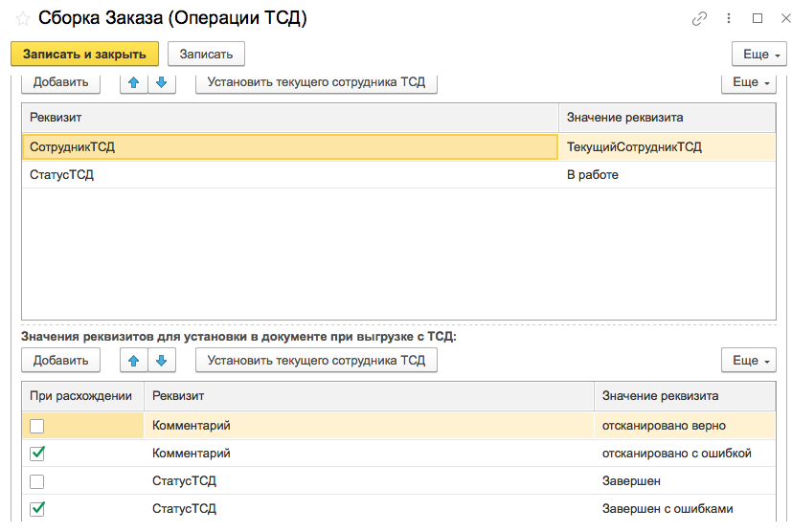Select В работе value cell
Viewport: 792px width, 532px height.
click(667, 175)
